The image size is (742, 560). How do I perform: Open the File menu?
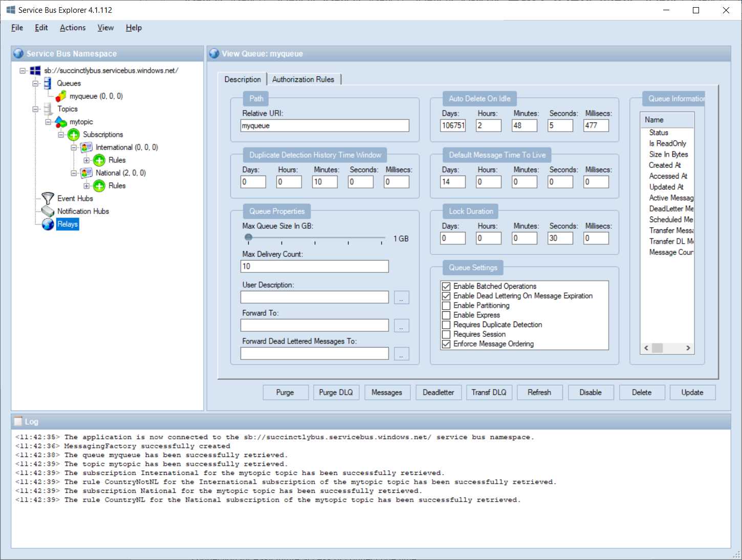(x=17, y=28)
